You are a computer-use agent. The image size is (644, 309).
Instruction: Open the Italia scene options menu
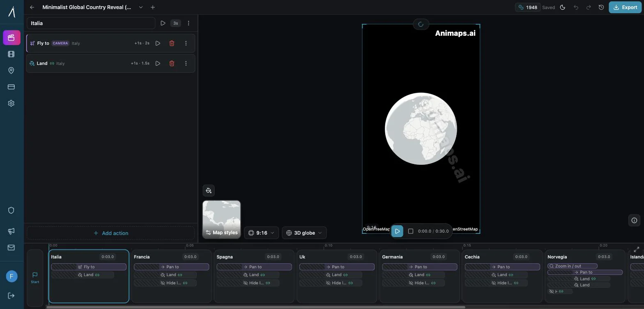(189, 23)
